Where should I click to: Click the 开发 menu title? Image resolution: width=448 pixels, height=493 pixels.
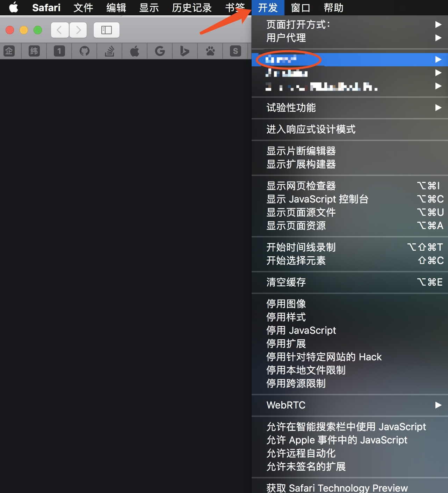(268, 7)
